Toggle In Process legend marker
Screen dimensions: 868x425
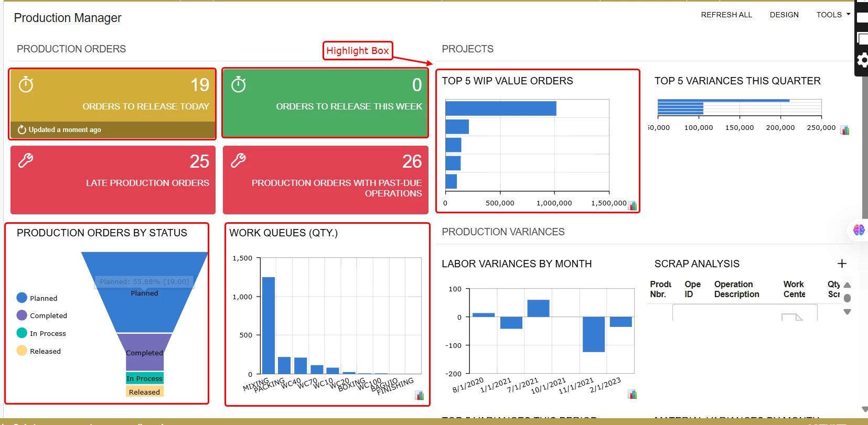click(x=22, y=333)
